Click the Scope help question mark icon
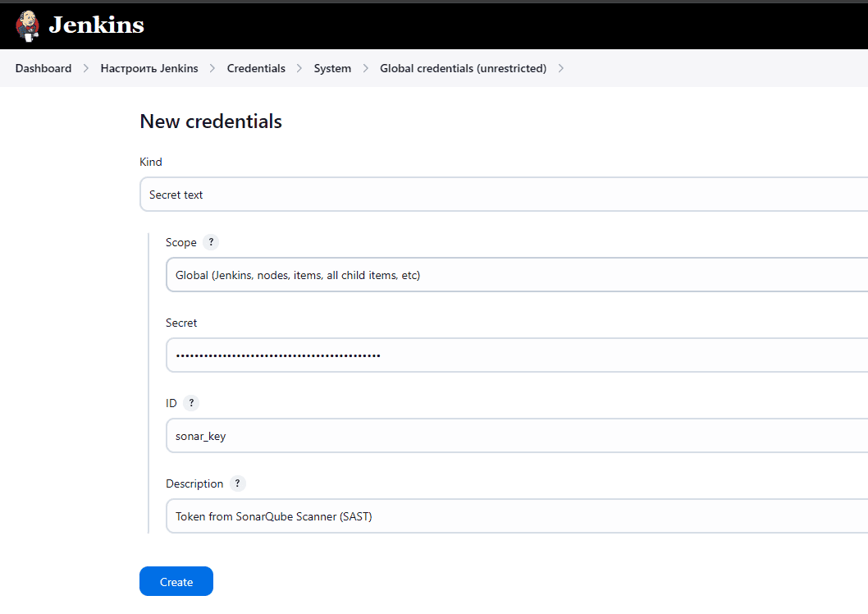 [211, 242]
